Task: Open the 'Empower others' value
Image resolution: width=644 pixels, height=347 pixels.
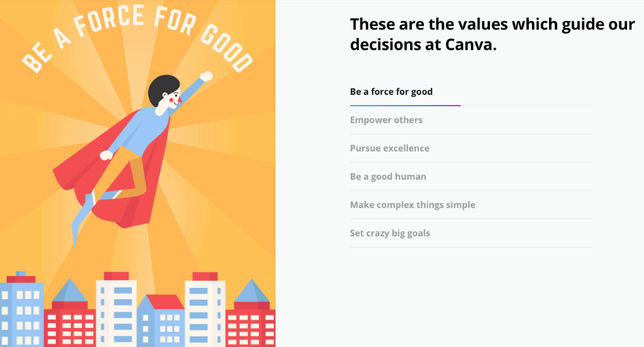Action: [386, 120]
